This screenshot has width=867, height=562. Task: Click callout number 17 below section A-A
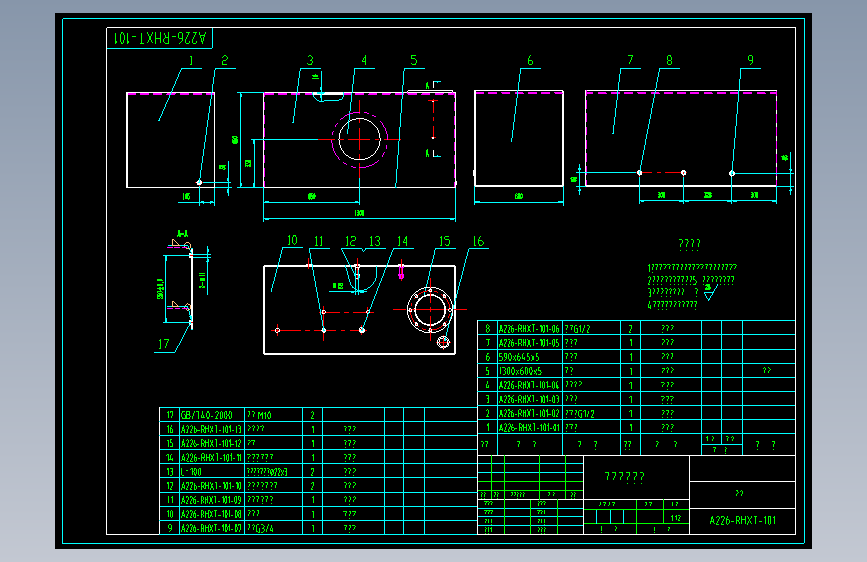164,344
